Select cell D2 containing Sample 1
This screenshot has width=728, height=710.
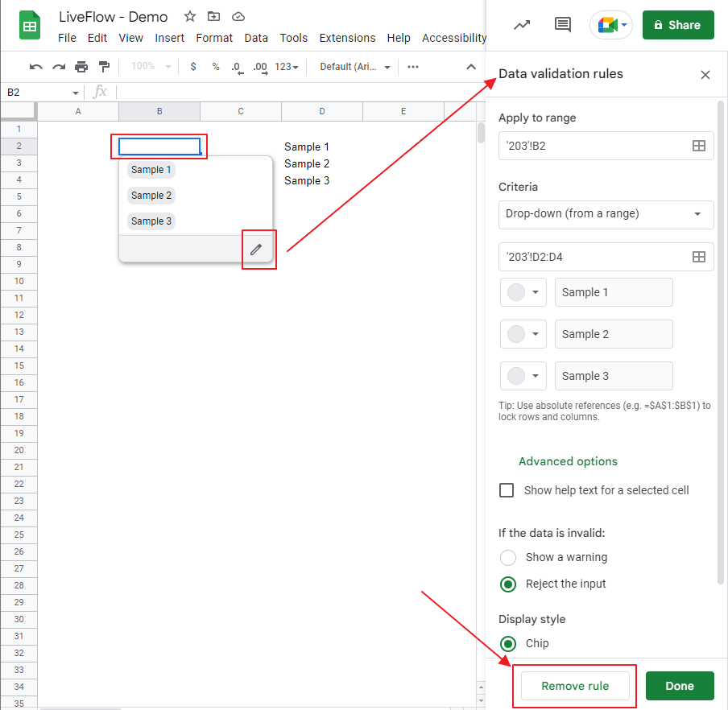coord(322,147)
